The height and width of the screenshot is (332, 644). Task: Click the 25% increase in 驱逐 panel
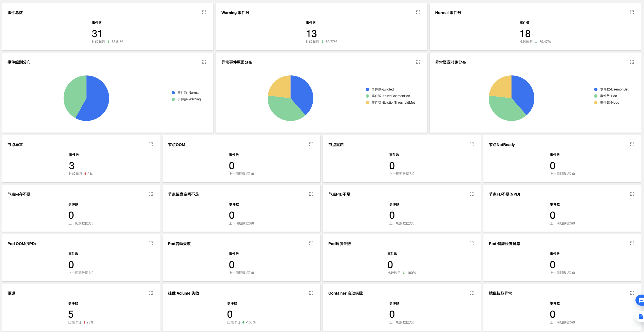(x=90, y=322)
